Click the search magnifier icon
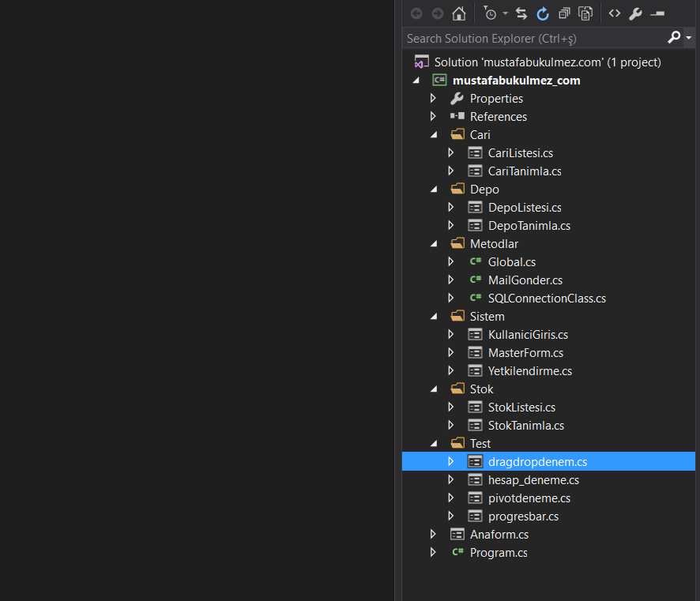Image resolution: width=700 pixels, height=601 pixels. (674, 37)
